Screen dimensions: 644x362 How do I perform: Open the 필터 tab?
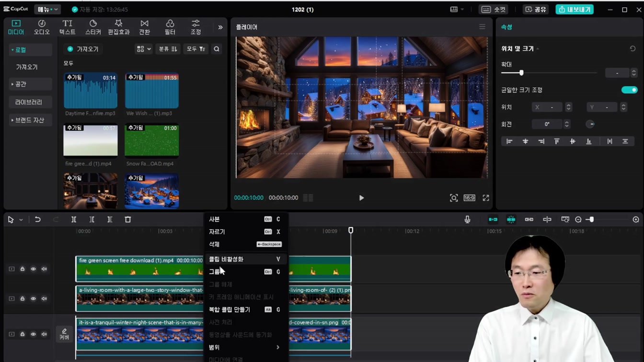pos(170,27)
